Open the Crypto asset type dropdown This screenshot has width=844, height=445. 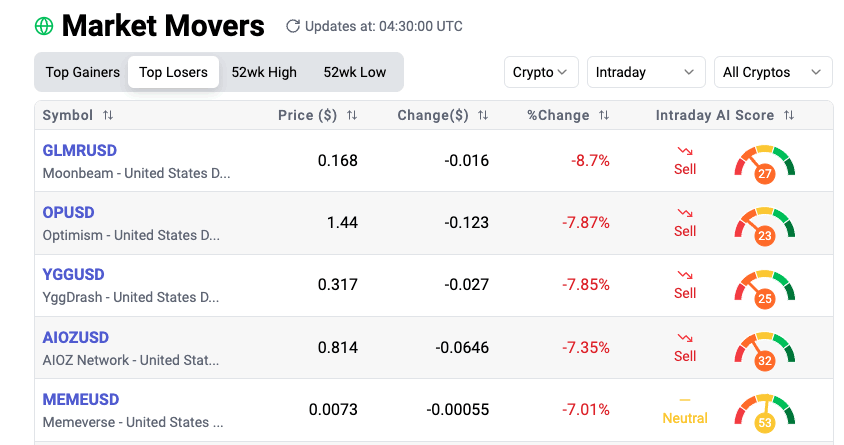(541, 72)
